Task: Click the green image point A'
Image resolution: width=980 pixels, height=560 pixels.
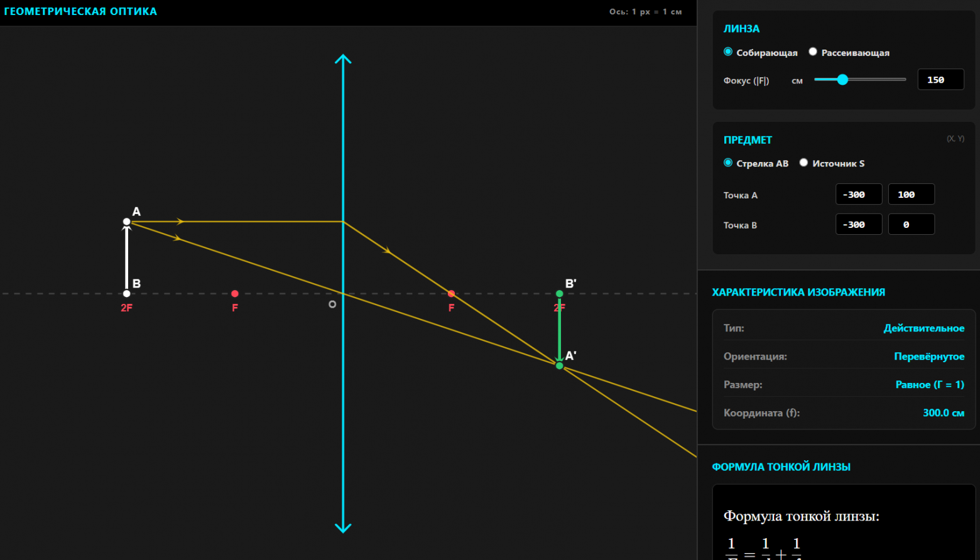Action: coord(560,365)
